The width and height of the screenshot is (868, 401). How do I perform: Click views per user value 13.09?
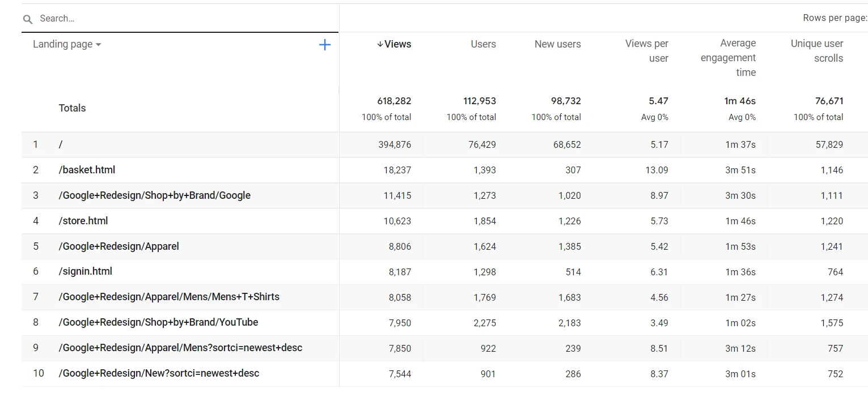(x=657, y=170)
